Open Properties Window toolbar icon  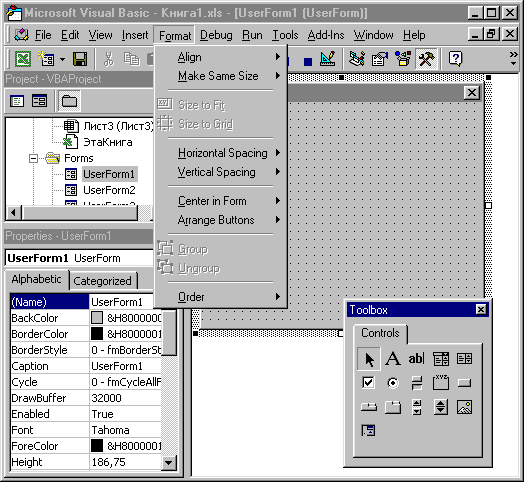tap(380, 59)
